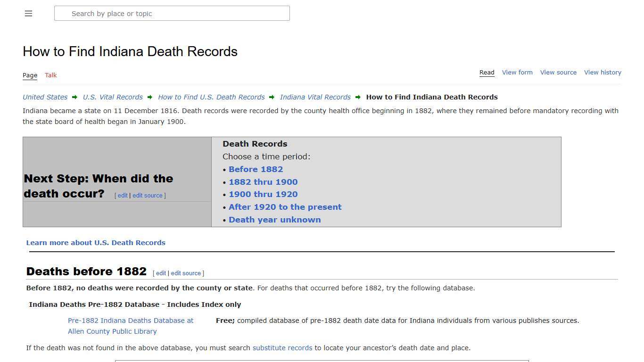Select the Read view

click(x=487, y=72)
